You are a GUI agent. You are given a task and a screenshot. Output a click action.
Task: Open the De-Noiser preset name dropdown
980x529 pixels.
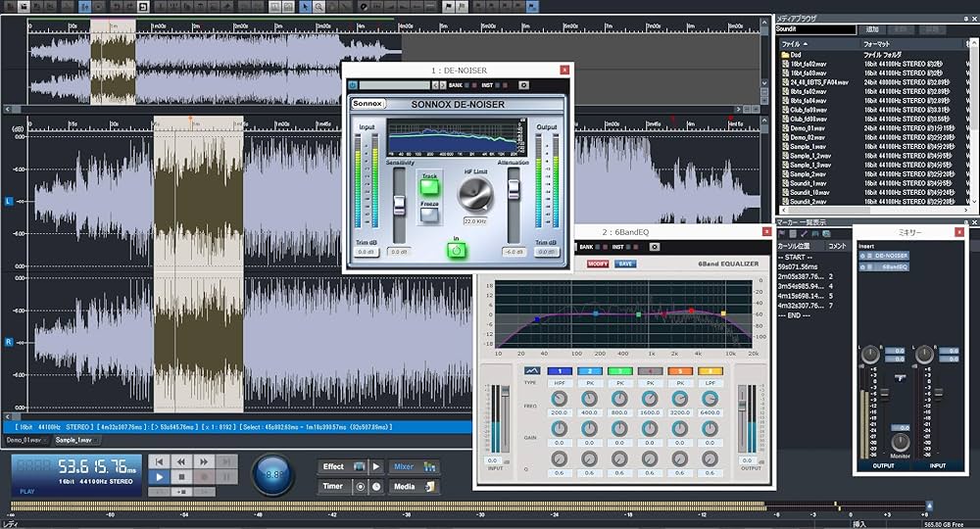click(395, 85)
